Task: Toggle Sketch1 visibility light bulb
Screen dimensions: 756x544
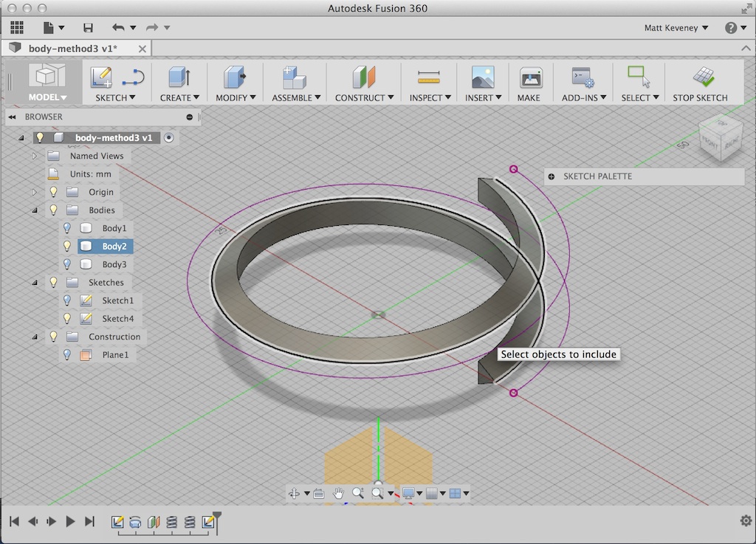Action: pyautogui.click(x=67, y=300)
